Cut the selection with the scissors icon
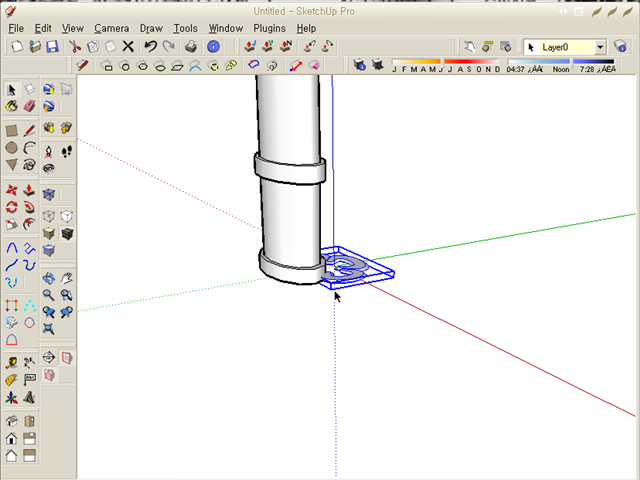This screenshot has width=640, height=480. coord(75,47)
